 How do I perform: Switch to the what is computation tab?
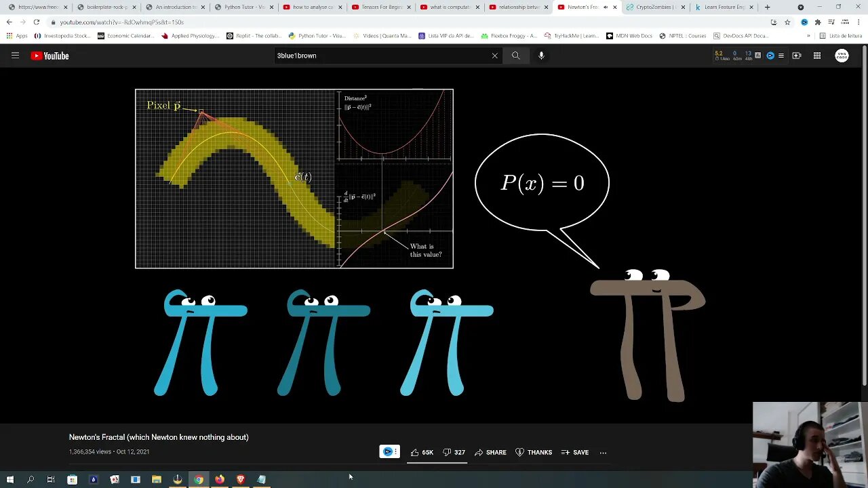coord(448,7)
